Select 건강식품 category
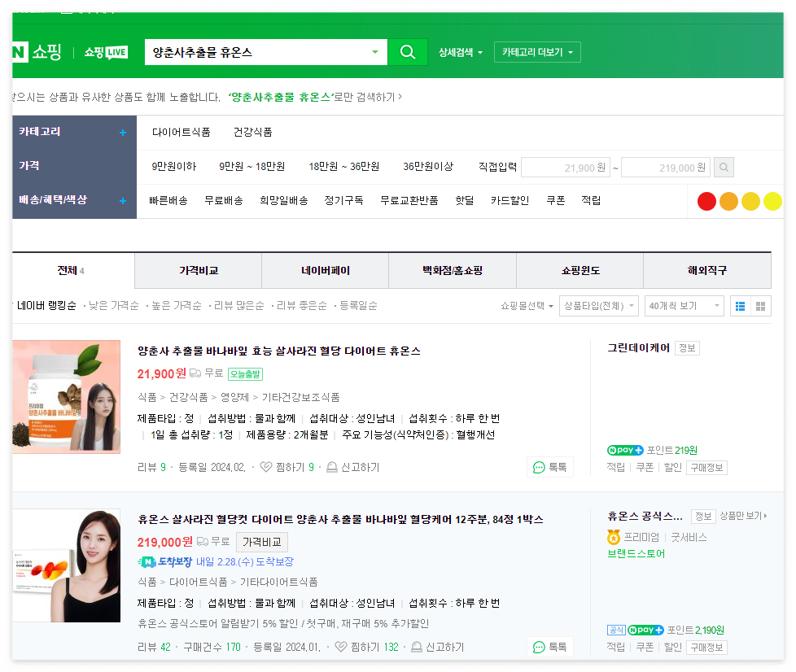This screenshot has width=796, height=672. [x=253, y=133]
